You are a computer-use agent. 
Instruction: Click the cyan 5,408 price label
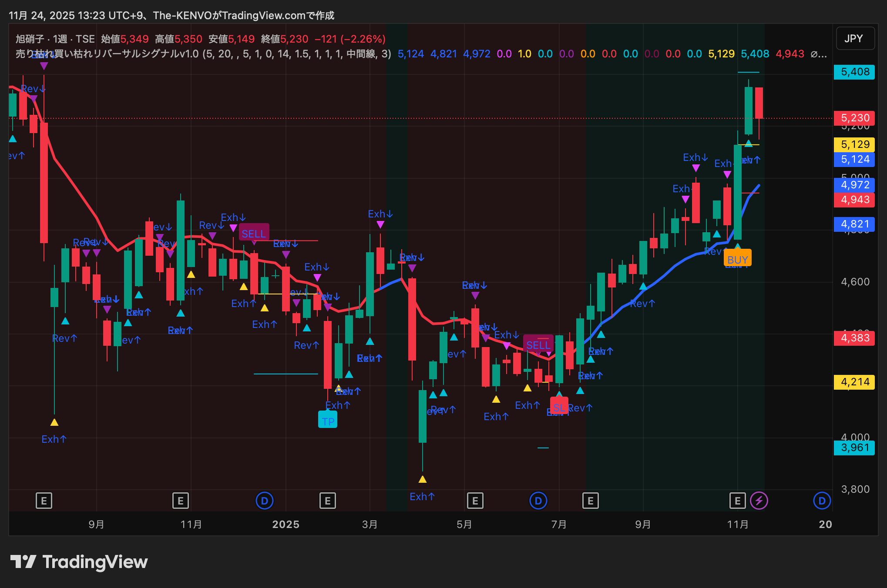(x=854, y=72)
